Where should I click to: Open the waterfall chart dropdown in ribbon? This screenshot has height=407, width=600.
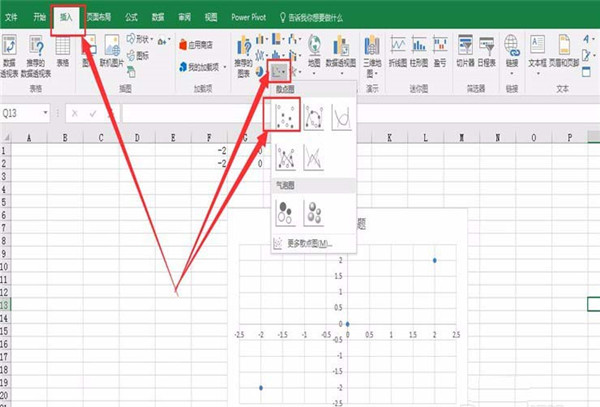(x=295, y=39)
